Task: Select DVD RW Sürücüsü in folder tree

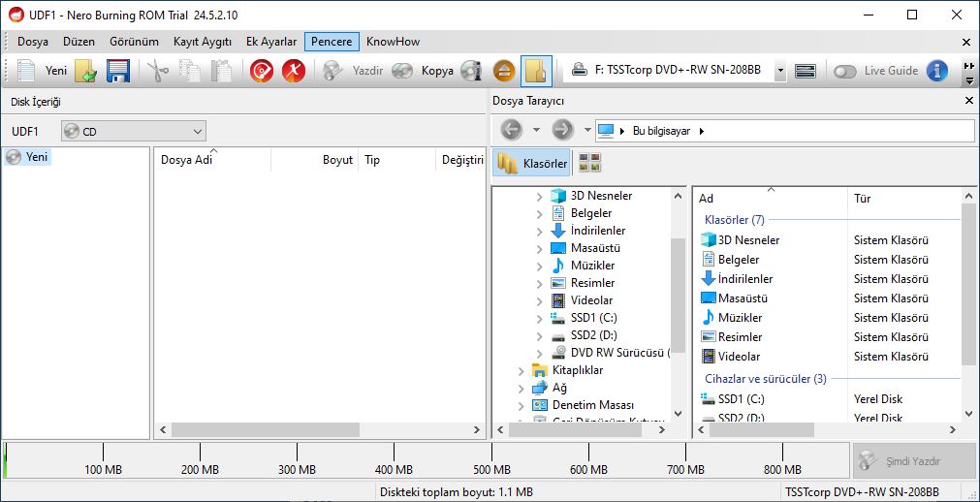Action: coord(611,353)
